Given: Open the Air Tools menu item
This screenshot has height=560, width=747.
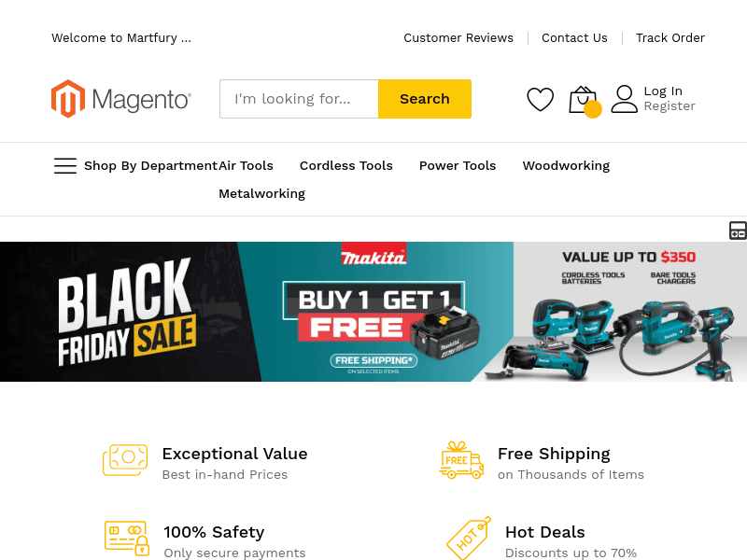Looking at the screenshot, I should pyautogui.click(x=246, y=166).
